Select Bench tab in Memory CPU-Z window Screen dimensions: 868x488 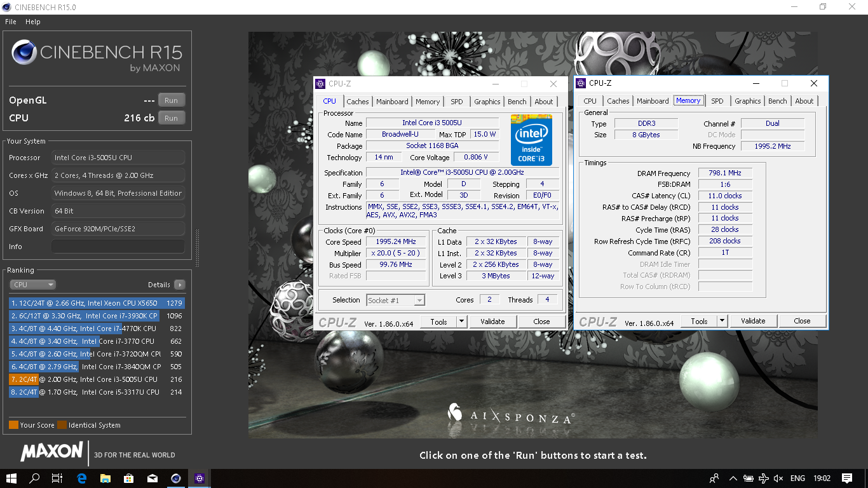pyautogui.click(x=778, y=101)
